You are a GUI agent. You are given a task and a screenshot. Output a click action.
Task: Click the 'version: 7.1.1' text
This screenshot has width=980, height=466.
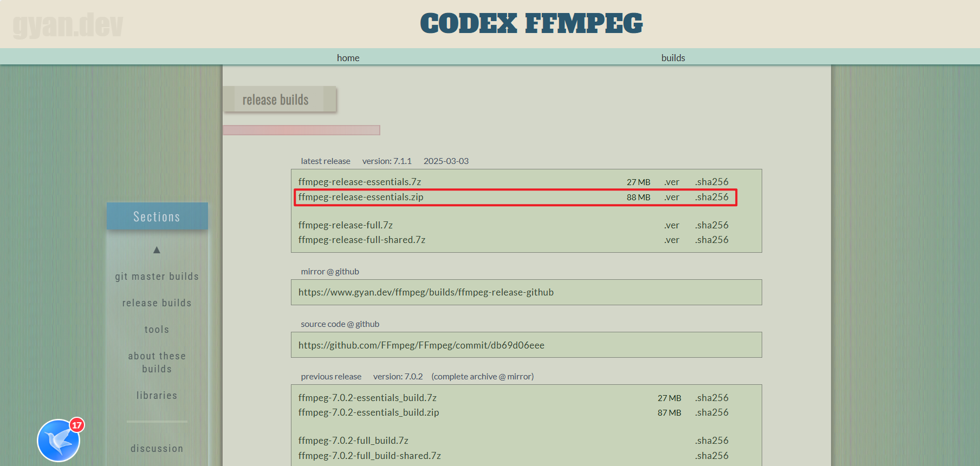pyautogui.click(x=387, y=161)
